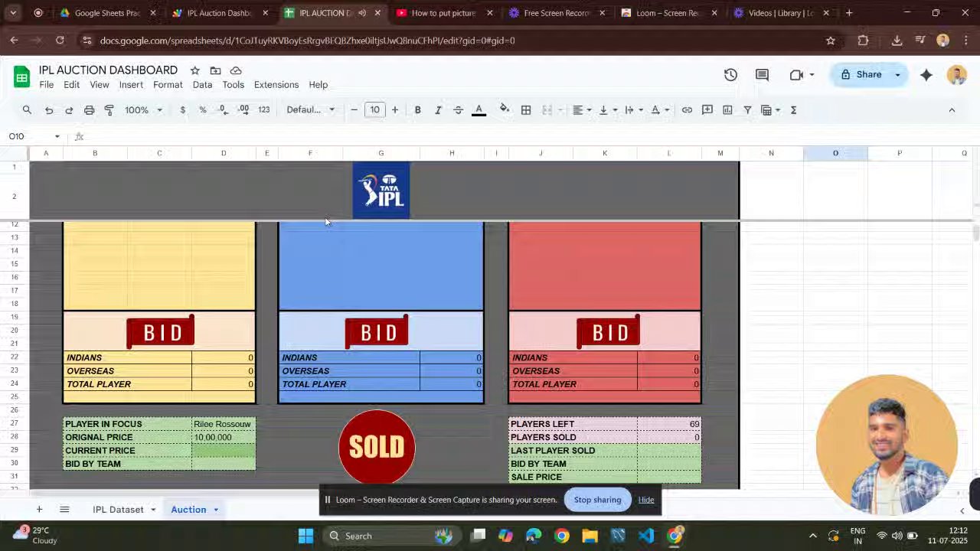Open the Data menu
The width and height of the screenshot is (980, 551).
(x=202, y=85)
